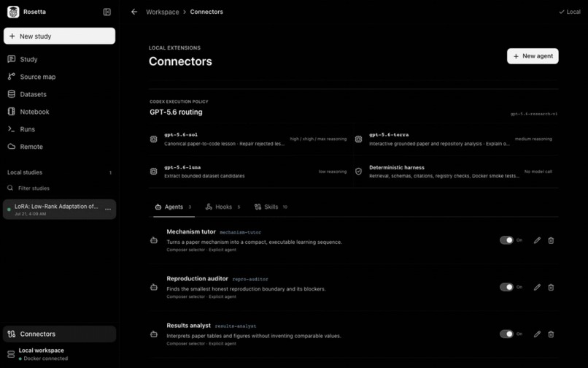The height and width of the screenshot is (368, 588).
Task: Collapse the sidebar panel icon
Action: [107, 12]
